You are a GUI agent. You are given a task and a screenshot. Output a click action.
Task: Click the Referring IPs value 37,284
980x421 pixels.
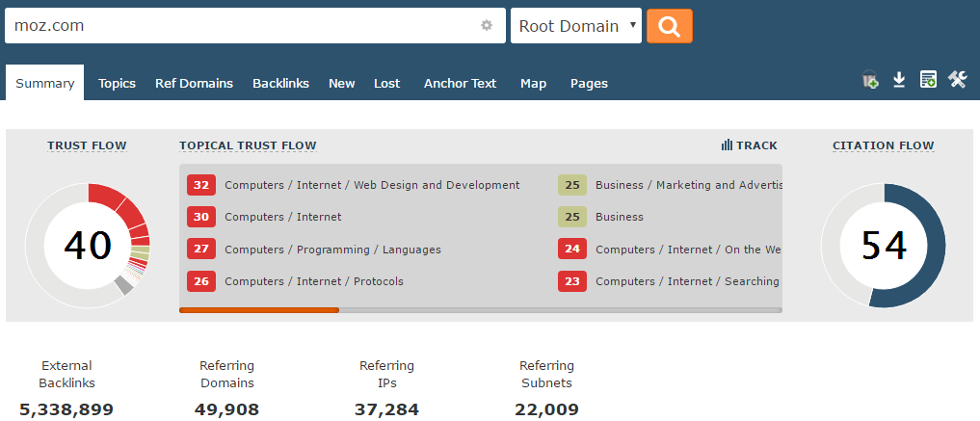[386, 409]
